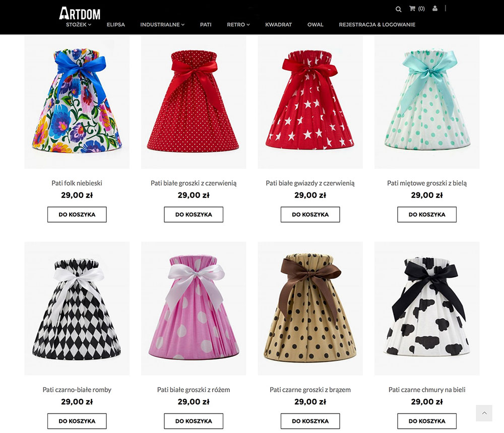Add Pati folk niebieski to cart
This screenshot has height=433, width=504.
(x=77, y=214)
